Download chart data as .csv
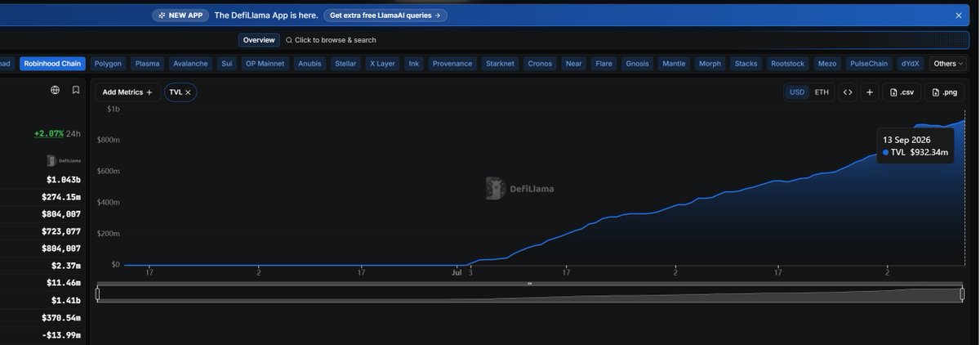The width and height of the screenshot is (980, 345). tap(902, 92)
